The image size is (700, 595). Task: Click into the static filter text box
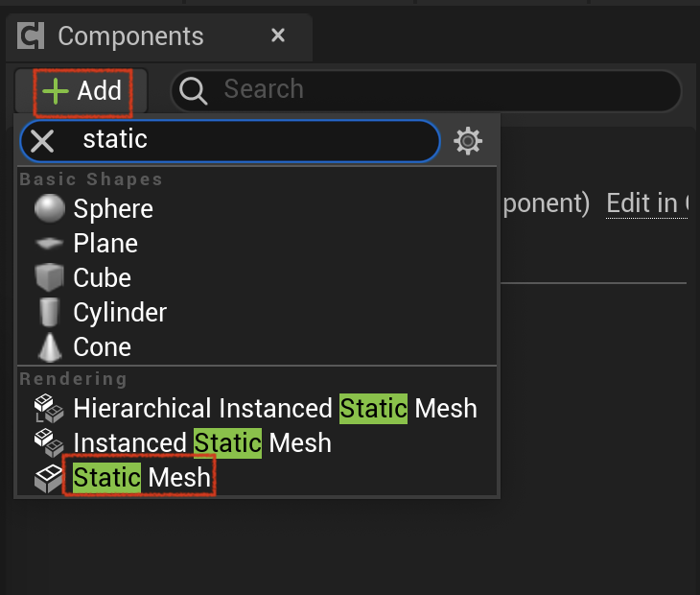coord(230,141)
